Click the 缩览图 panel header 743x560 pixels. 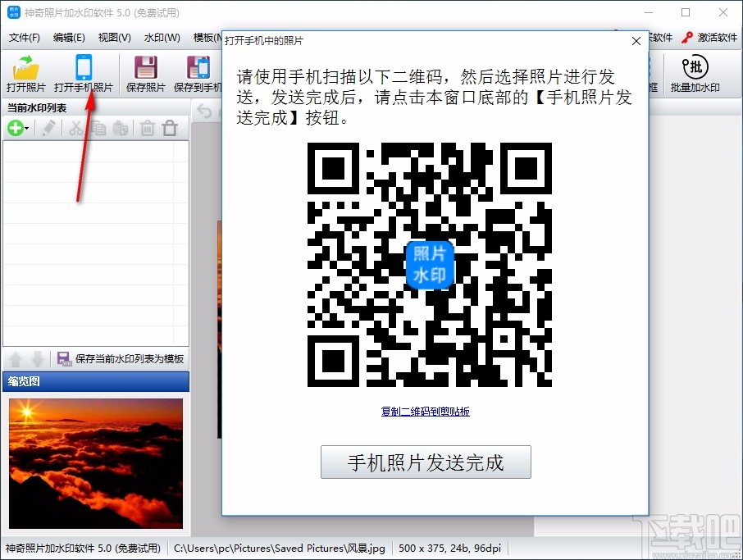(96, 381)
